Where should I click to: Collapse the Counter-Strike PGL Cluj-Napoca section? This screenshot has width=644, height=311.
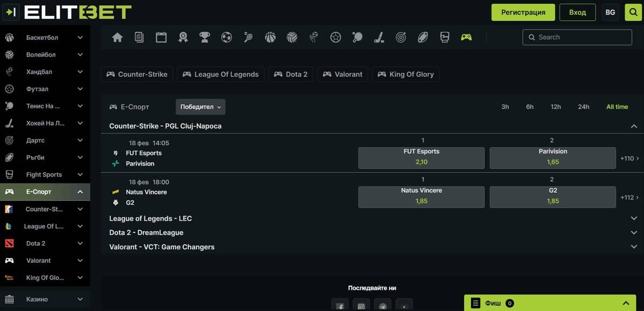tap(634, 126)
